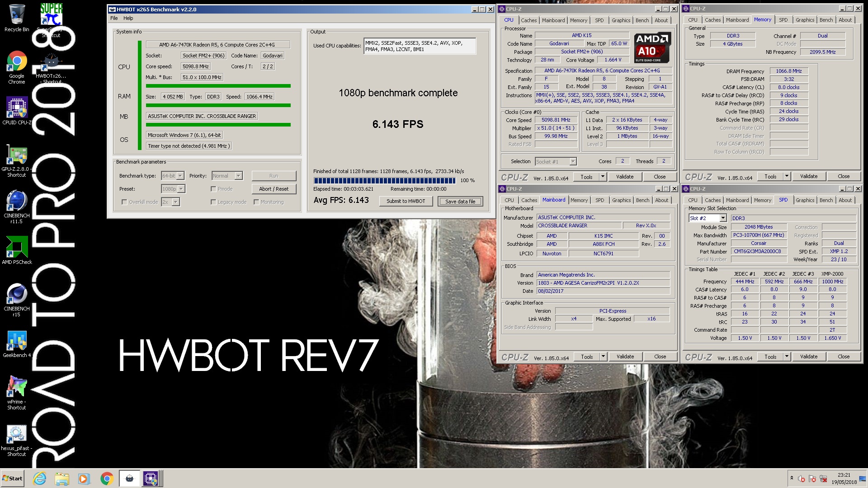
Task: Click Validate in CPU-Z SPD window
Action: click(808, 357)
